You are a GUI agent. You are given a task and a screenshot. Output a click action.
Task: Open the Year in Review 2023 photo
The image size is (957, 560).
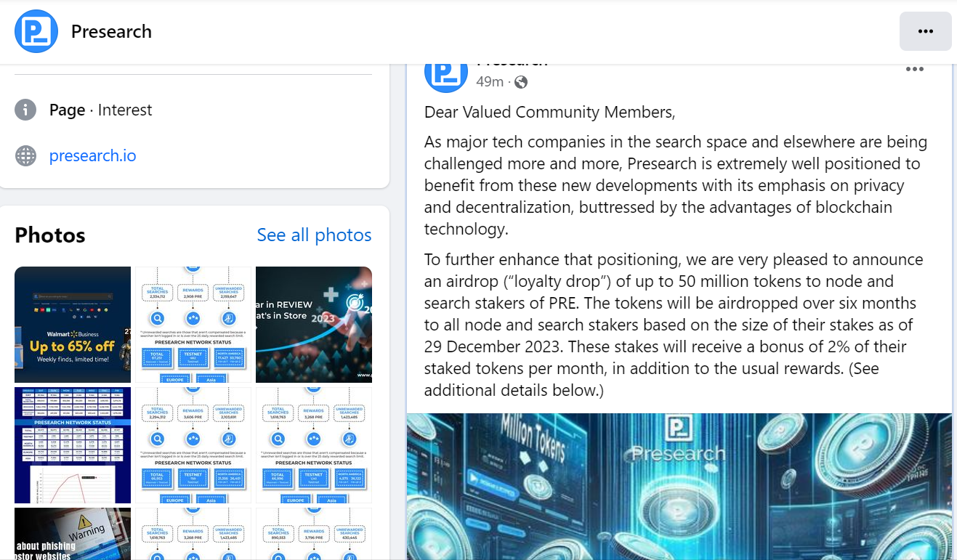coord(314,325)
